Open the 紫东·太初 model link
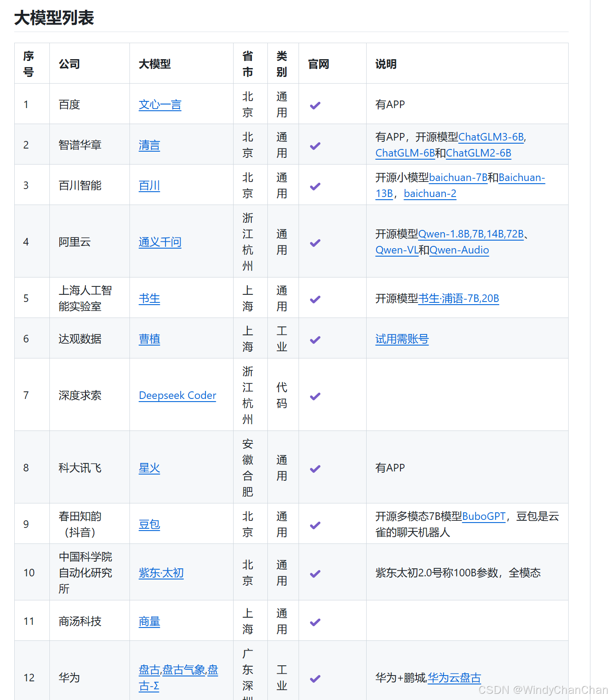The width and height of the screenshot is (610, 700). [161, 573]
